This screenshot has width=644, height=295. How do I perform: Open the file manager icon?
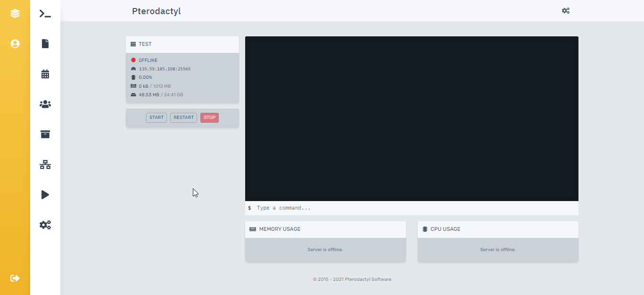[x=45, y=44]
